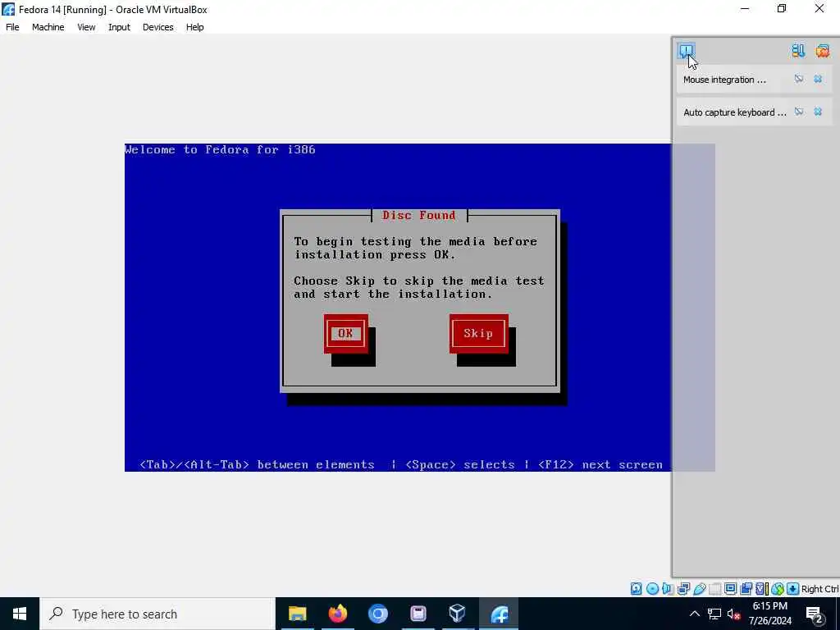Maximize or restore the VirtualBox window
The width and height of the screenshot is (840, 630).
(782, 8)
